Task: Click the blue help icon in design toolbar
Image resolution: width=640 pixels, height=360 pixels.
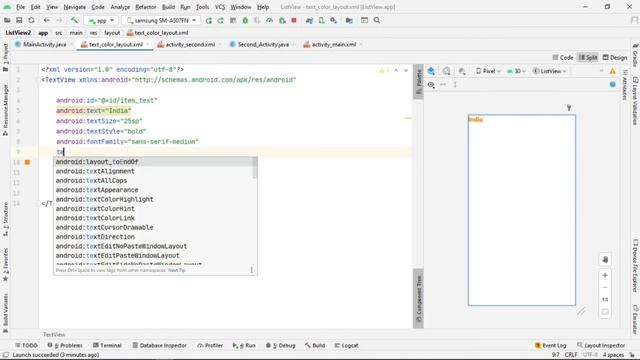Action: pos(613,84)
